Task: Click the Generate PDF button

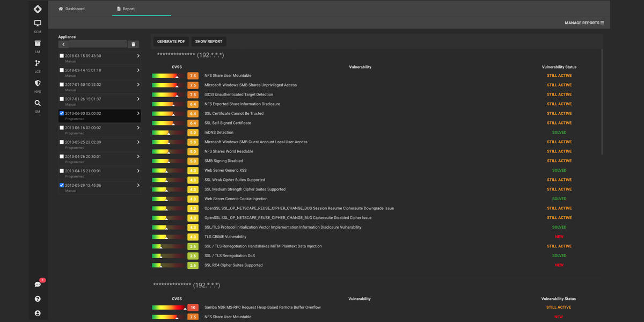Action: (x=171, y=41)
